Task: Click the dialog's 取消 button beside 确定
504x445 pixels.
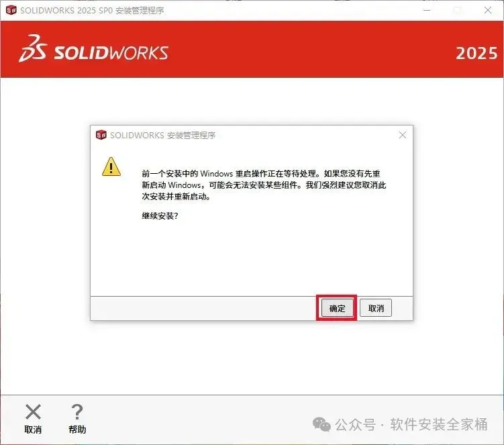Action: click(376, 308)
